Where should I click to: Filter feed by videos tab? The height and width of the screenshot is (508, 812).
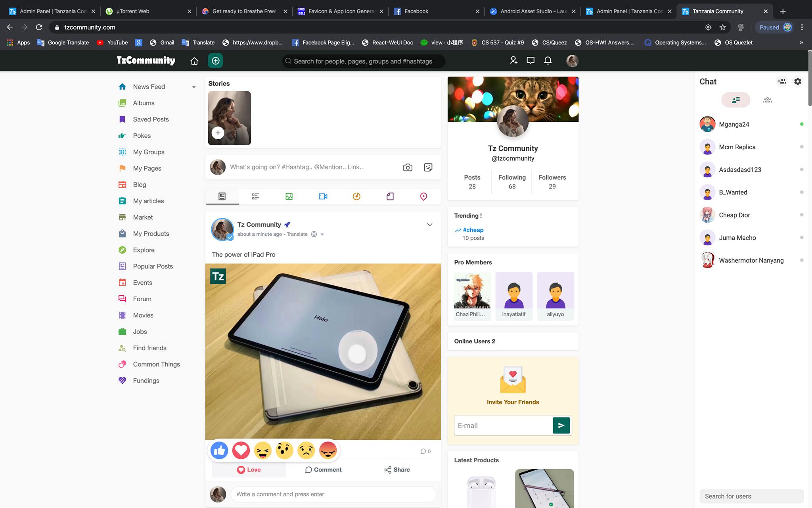323,196
